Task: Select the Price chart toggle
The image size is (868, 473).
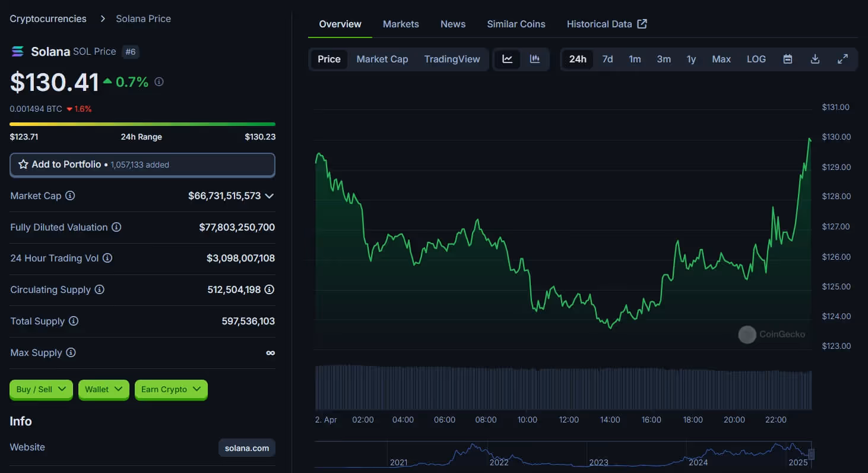Action: tap(329, 59)
